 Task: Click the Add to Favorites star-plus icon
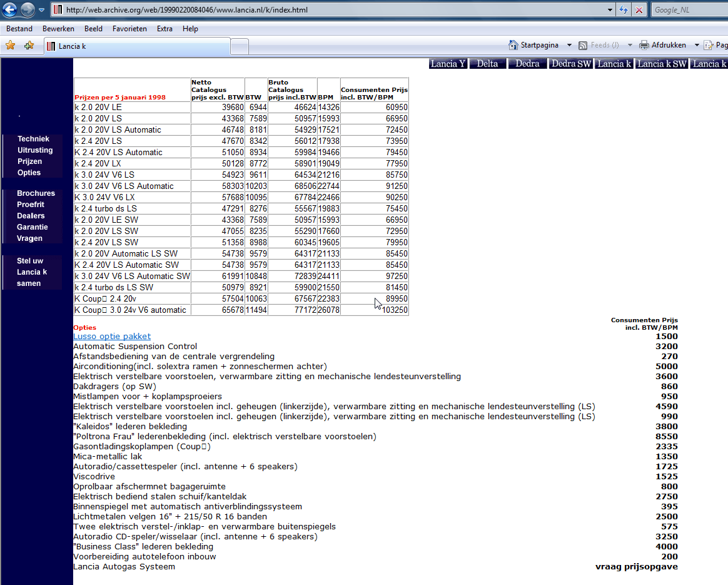tap(29, 45)
